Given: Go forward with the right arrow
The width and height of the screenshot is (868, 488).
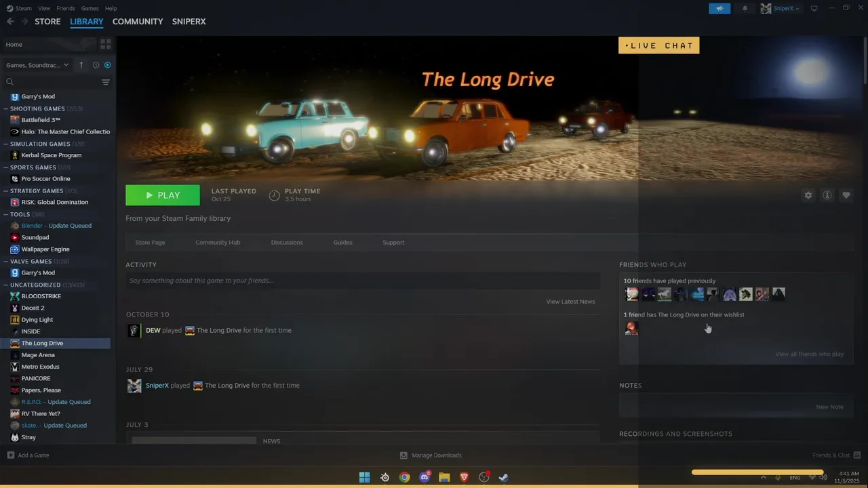Looking at the screenshot, I should (25, 22).
